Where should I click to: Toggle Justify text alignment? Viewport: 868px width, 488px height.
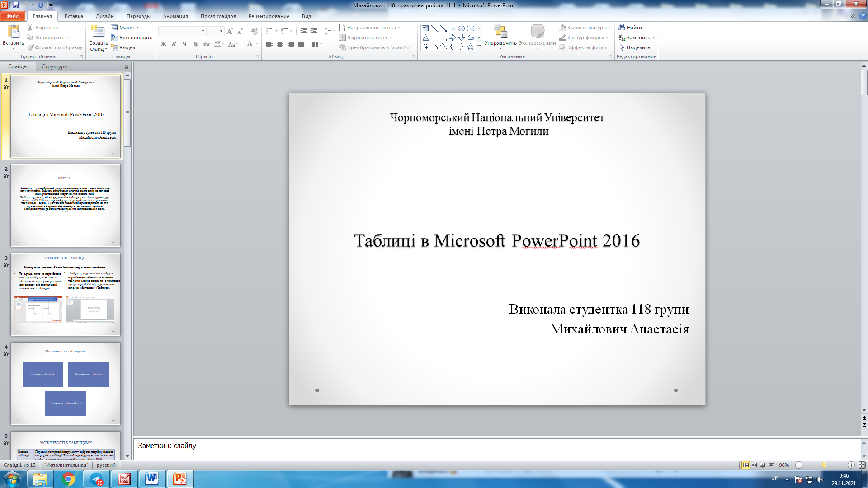point(301,44)
